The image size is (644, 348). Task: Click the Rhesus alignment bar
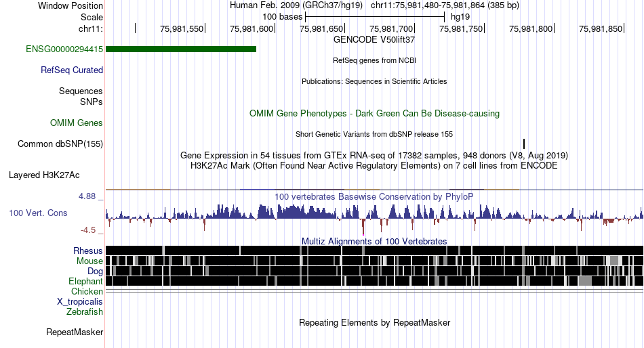pos(374,251)
